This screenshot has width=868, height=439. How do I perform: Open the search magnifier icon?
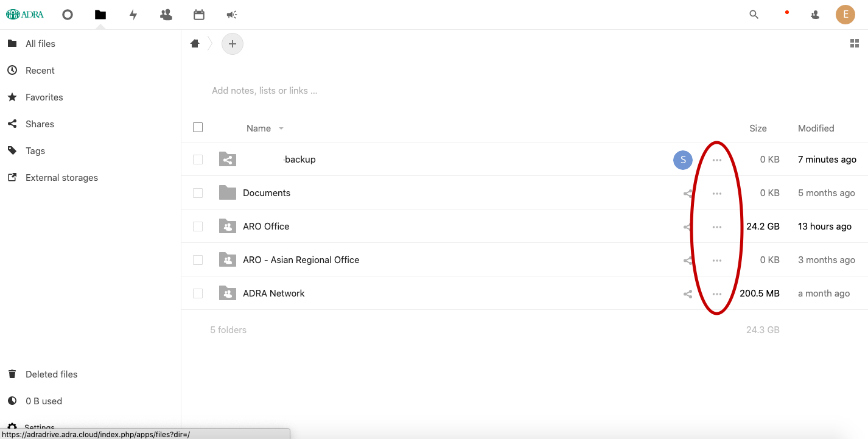coord(754,14)
